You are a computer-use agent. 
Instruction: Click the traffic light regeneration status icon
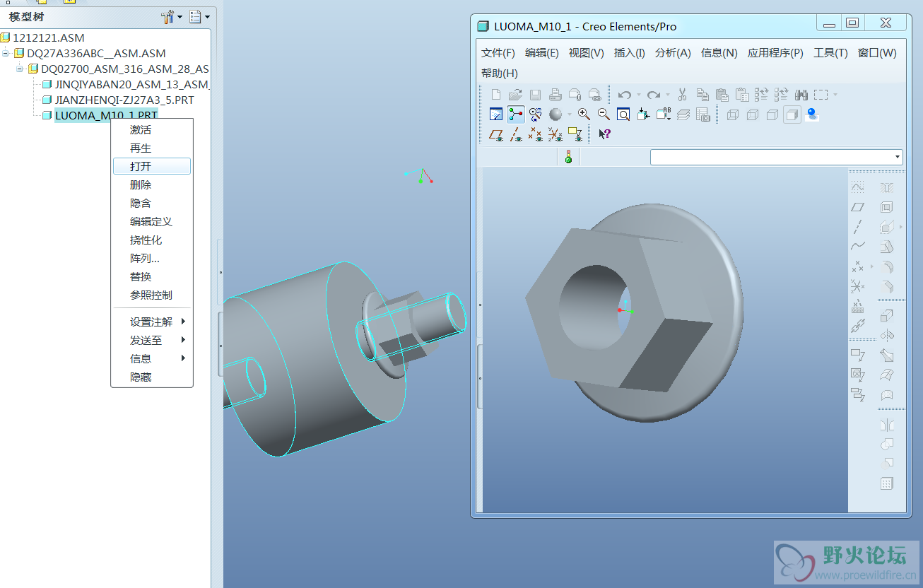coord(568,157)
